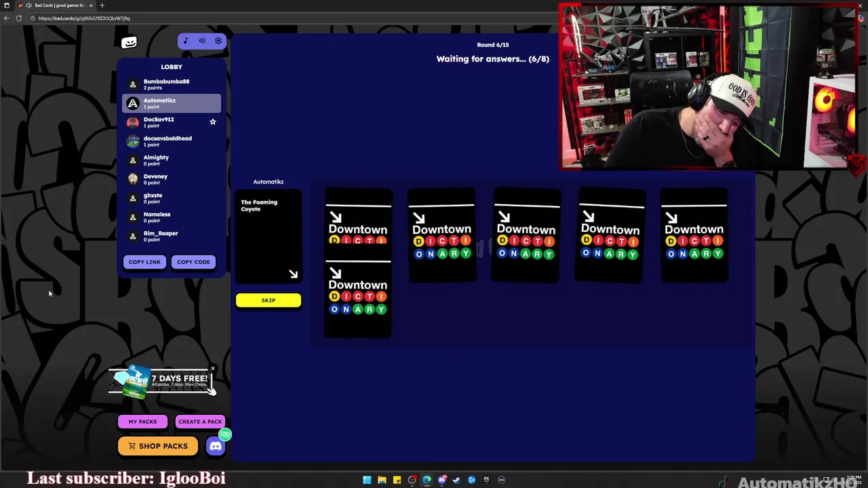Viewport: 868px width, 488px height.
Task: Click the Copy Code button
Action: (193, 262)
